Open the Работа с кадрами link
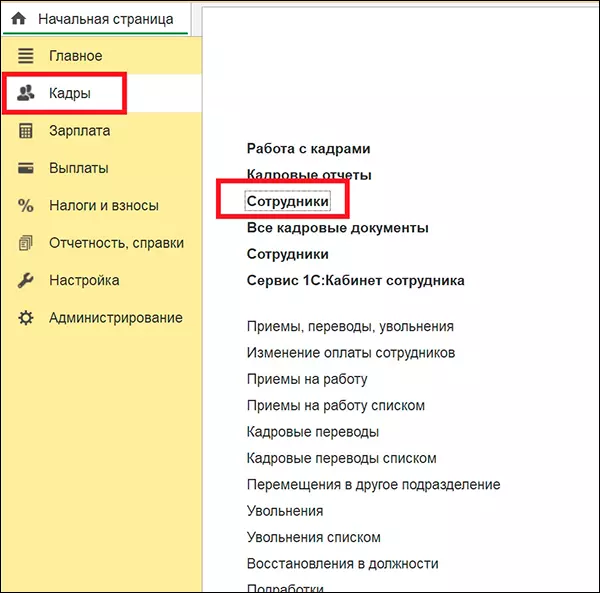The width and height of the screenshot is (600, 593). pos(308,149)
